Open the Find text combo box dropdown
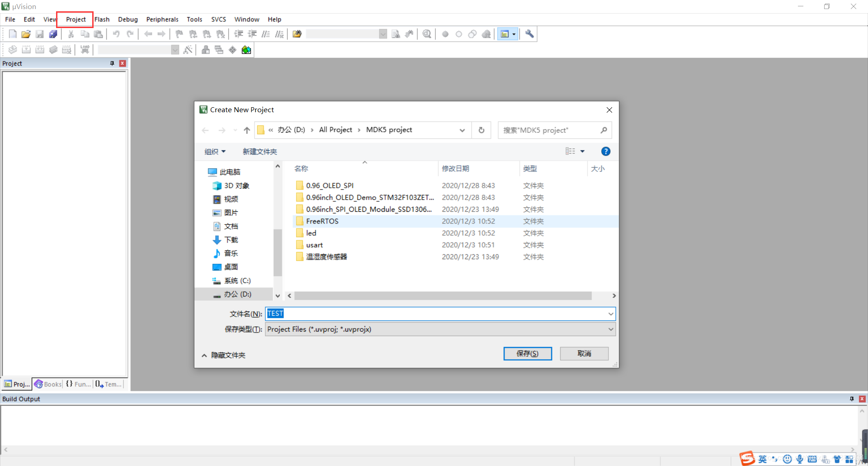The height and width of the screenshot is (466, 868). coord(383,34)
